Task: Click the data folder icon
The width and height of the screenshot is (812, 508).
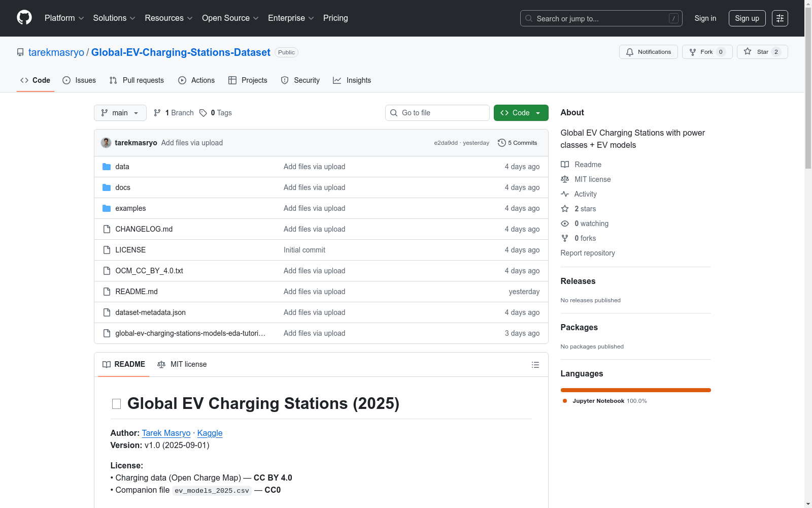Action: [x=107, y=167]
